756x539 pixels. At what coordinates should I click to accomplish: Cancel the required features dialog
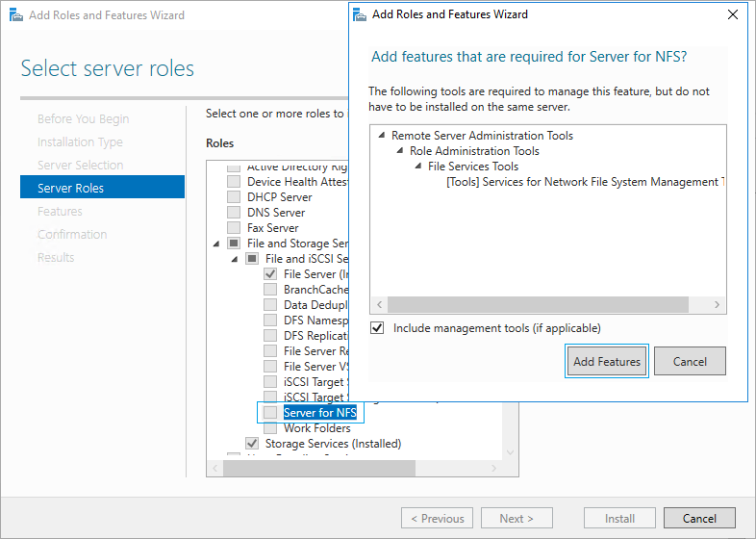pos(690,362)
